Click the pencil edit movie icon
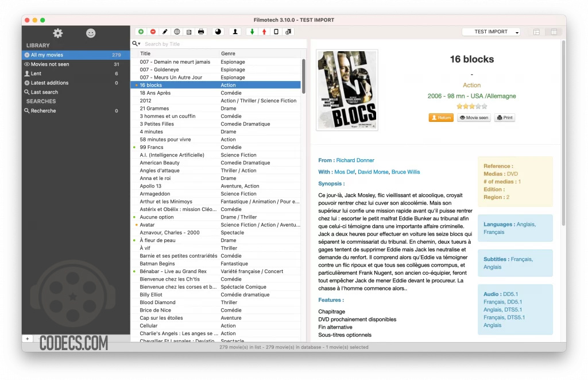The image size is (588, 380). click(165, 32)
